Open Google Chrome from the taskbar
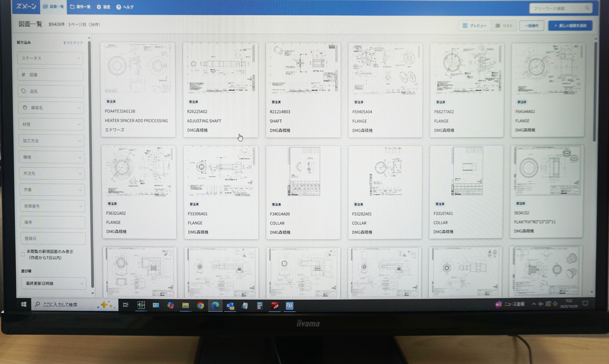Image resolution: width=609 pixels, height=364 pixels. [x=200, y=305]
